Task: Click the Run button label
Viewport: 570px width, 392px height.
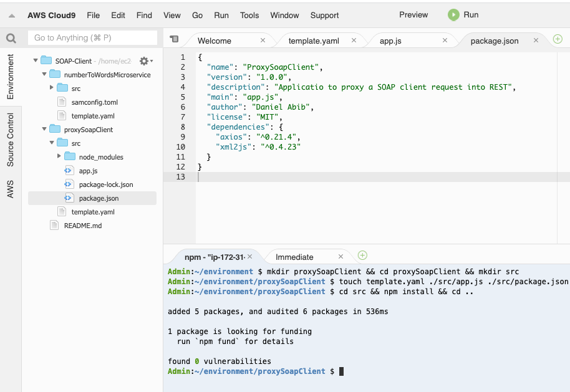Action: (x=471, y=15)
